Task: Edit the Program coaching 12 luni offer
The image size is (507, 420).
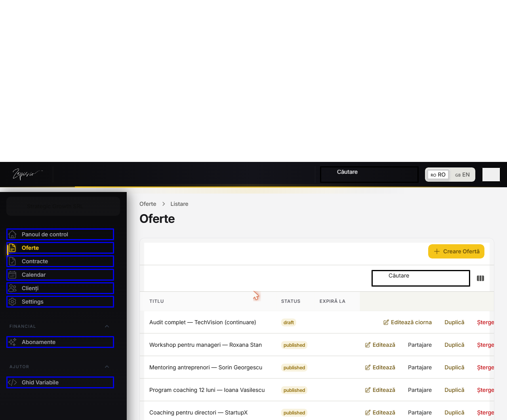Action: click(380, 390)
